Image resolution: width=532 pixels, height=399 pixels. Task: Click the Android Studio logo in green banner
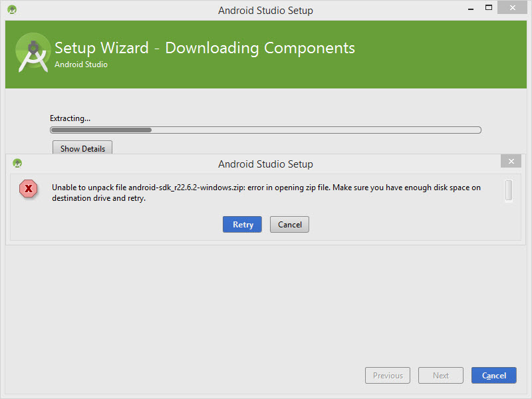[x=33, y=53]
